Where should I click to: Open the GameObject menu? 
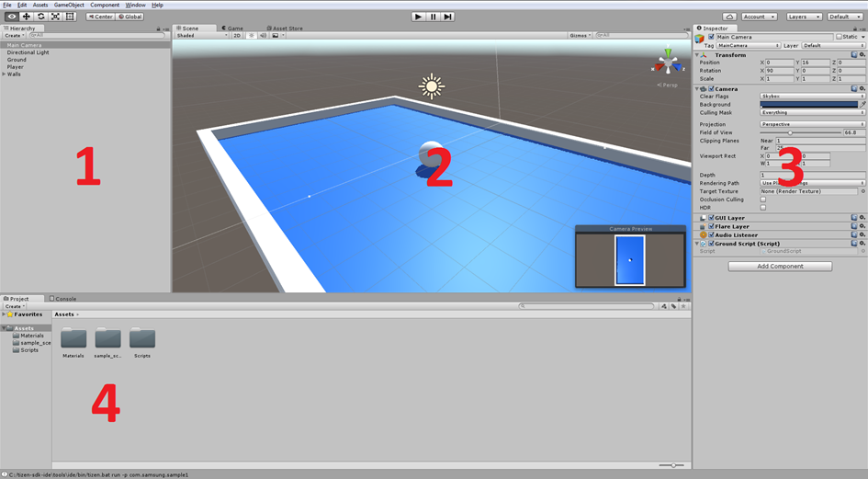(69, 5)
